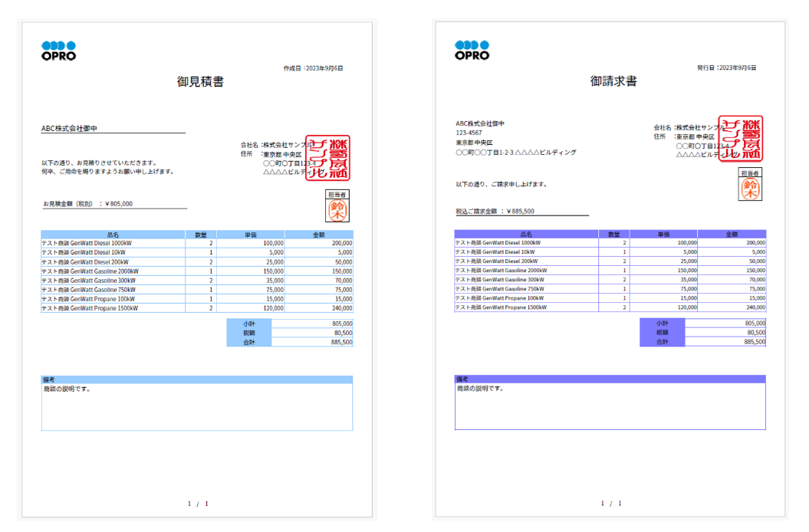
Task: Select the 品名 column header in the estimate table
Action: [113, 235]
